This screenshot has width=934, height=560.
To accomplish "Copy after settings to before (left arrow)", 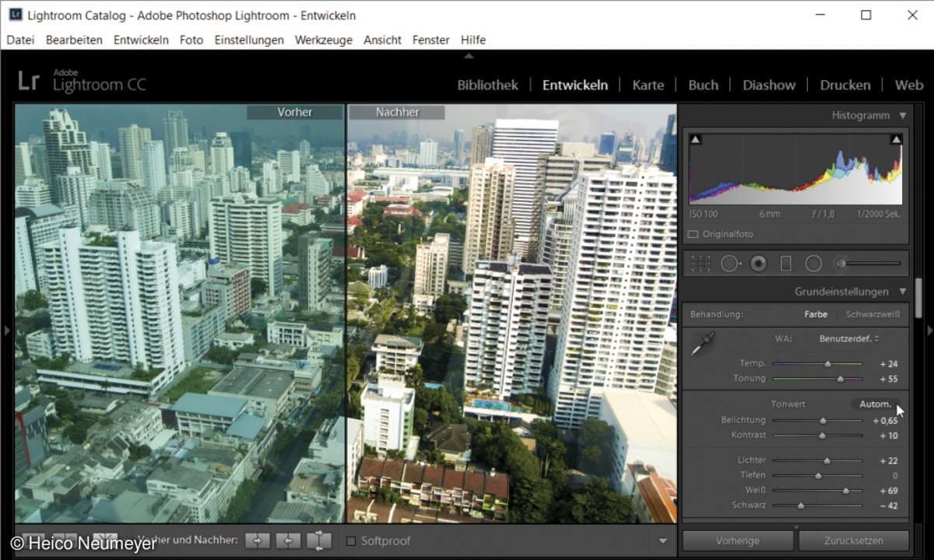I will point(288,541).
